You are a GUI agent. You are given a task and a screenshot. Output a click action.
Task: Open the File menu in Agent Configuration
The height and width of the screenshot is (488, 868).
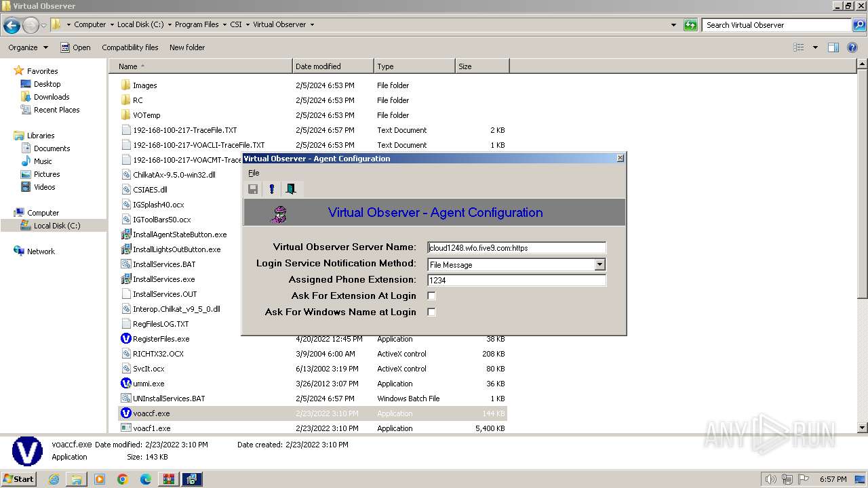(254, 173)
